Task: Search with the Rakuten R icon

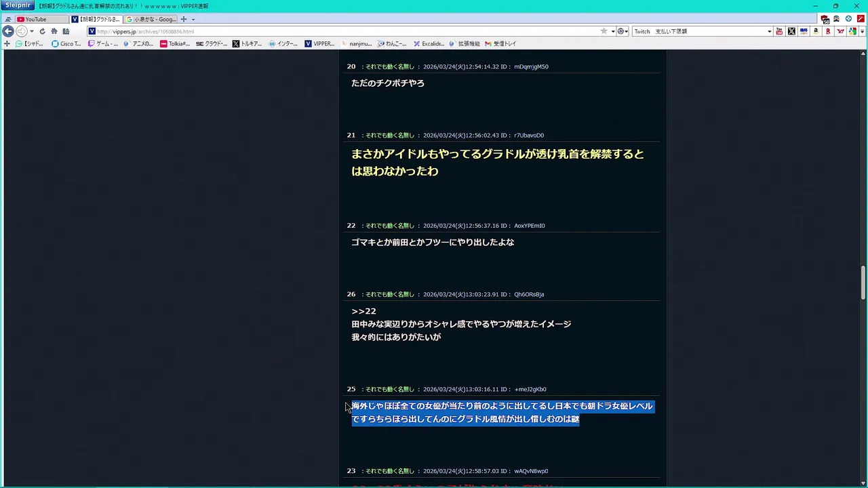Action: click(828, 31)
